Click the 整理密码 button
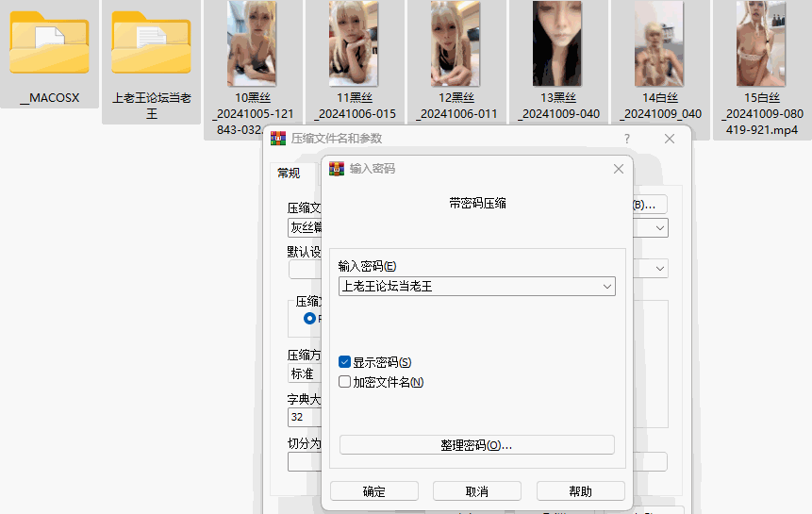Screen dimensions: 812x514 pyautogui.click(x=477, y=445)
